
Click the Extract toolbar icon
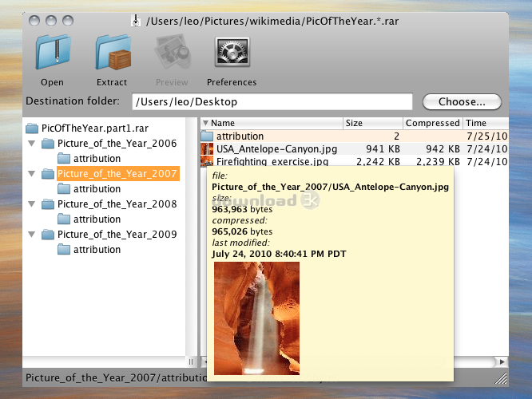pos(112,54)
